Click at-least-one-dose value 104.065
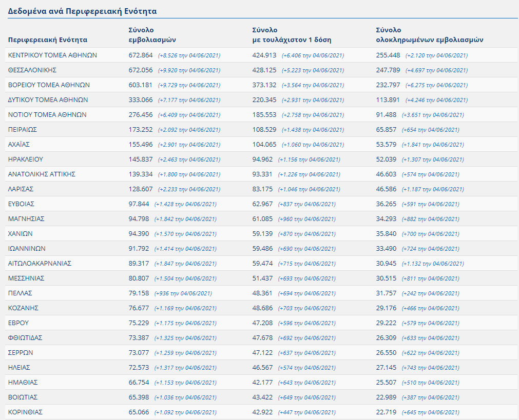The width and height of the screenshot is (519, 420). pos(264,145)
